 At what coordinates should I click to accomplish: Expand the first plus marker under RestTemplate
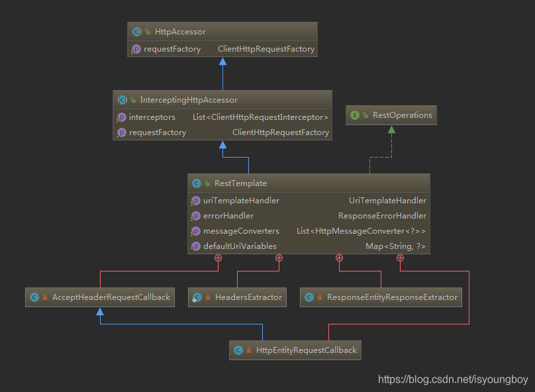point(219,258)
